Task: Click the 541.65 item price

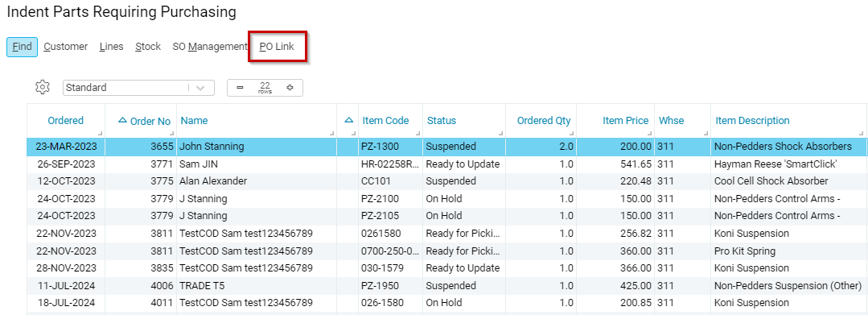Action: click(x=636, y=164)
